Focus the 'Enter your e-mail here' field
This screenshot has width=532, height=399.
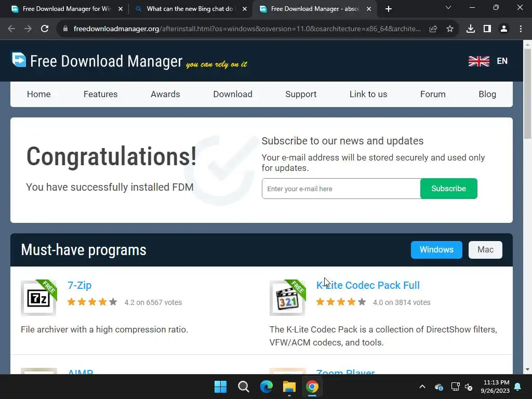point(341,189)
